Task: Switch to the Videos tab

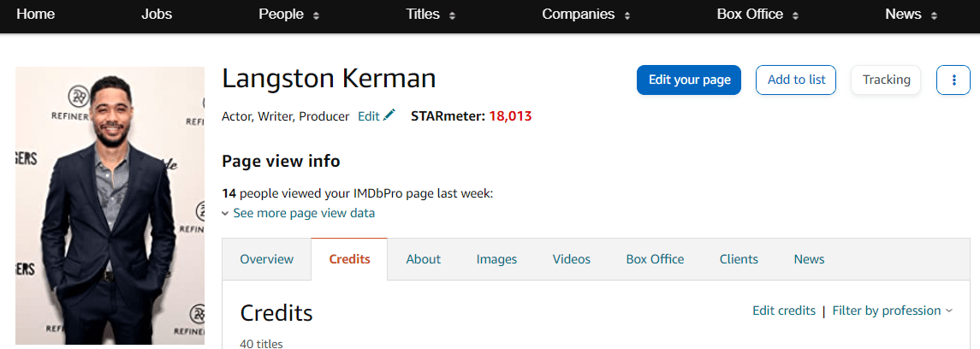Action: 571,259
